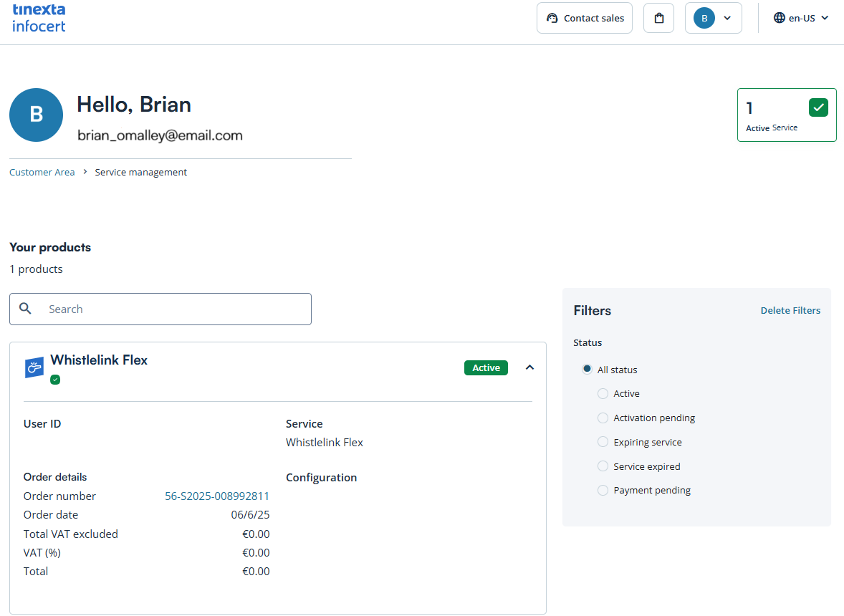Select the All status radio button

coord(587,370)
